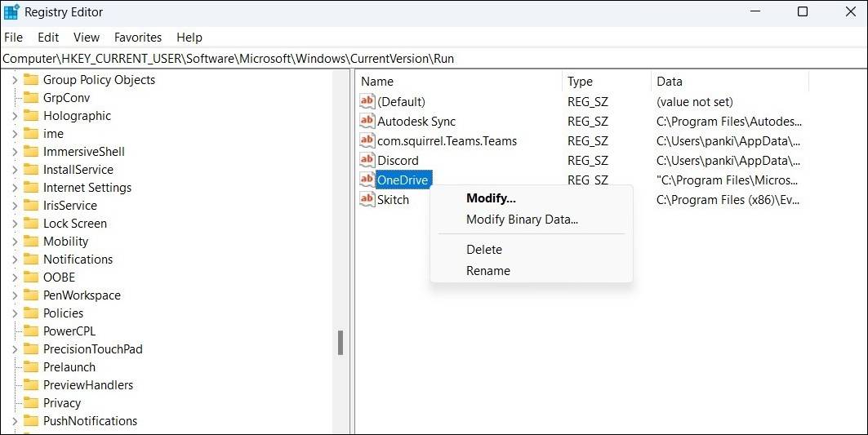Expand the Notifications key in tree

tap(15, 260)
